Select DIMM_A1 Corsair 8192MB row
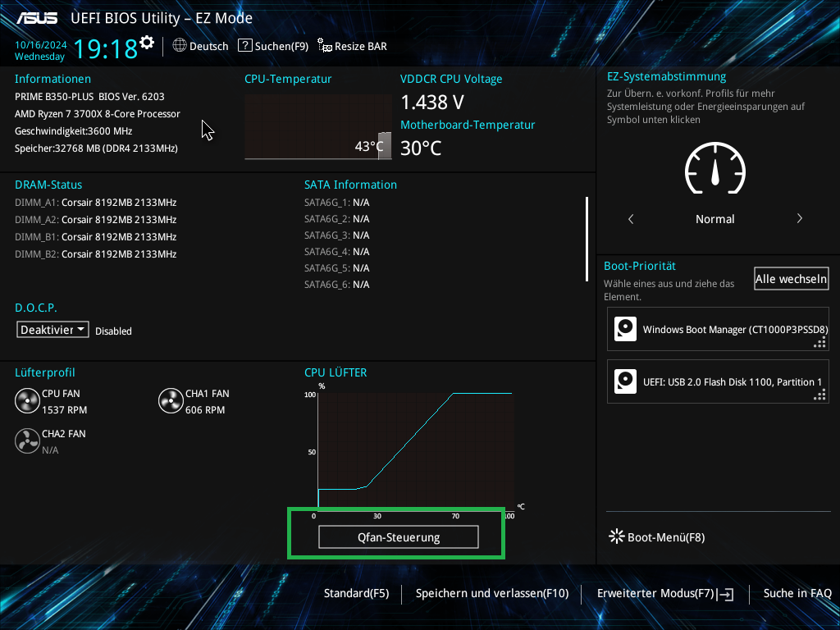The height and width of the screenshot is (630, 840). tap(95, 203)
